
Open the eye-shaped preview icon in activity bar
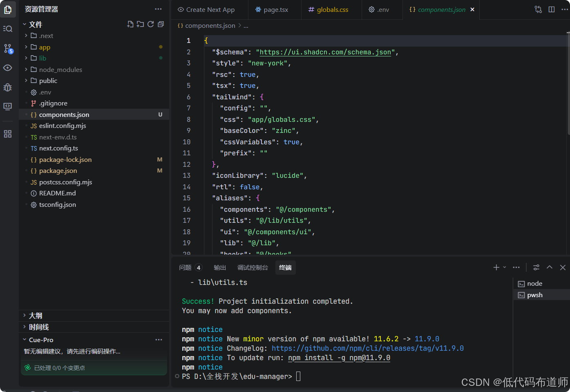pyautogui.click(x=8, y=67)
